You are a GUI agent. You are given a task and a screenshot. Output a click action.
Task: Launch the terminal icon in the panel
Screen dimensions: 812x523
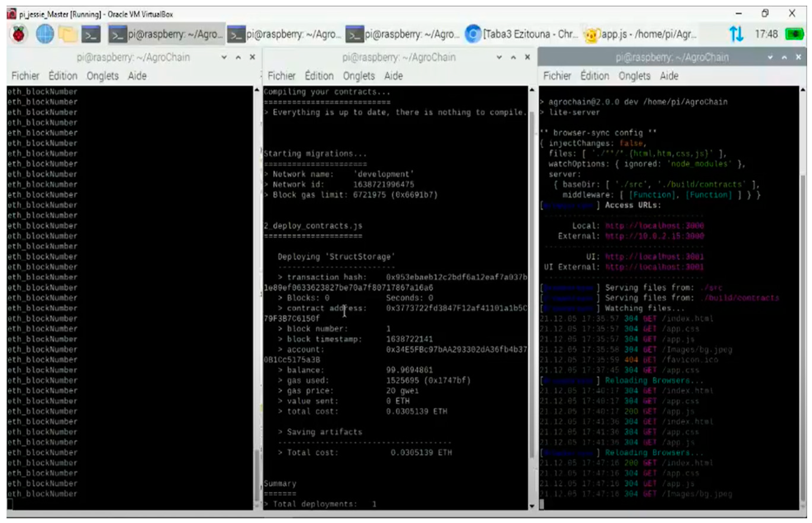tap(91, 34)
